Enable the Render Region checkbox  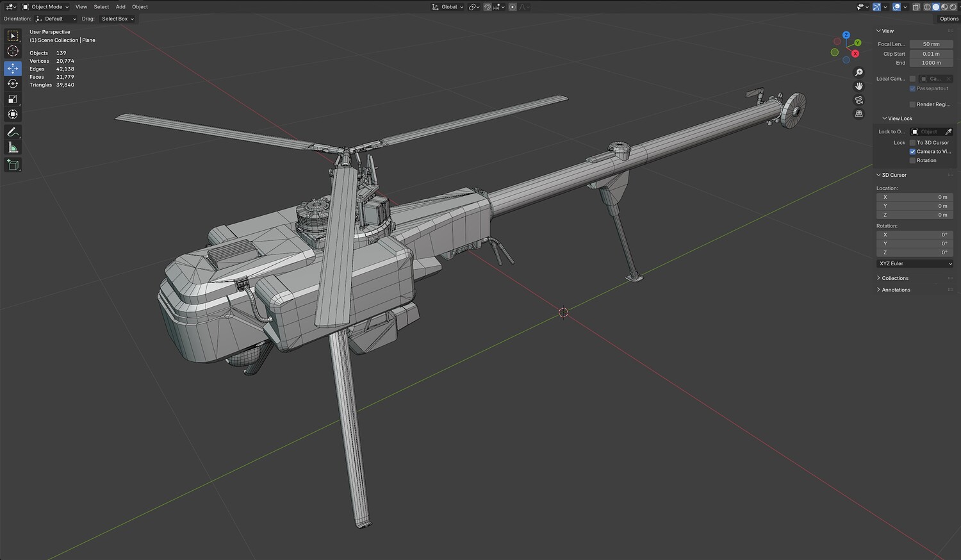(x=912, y=104)
